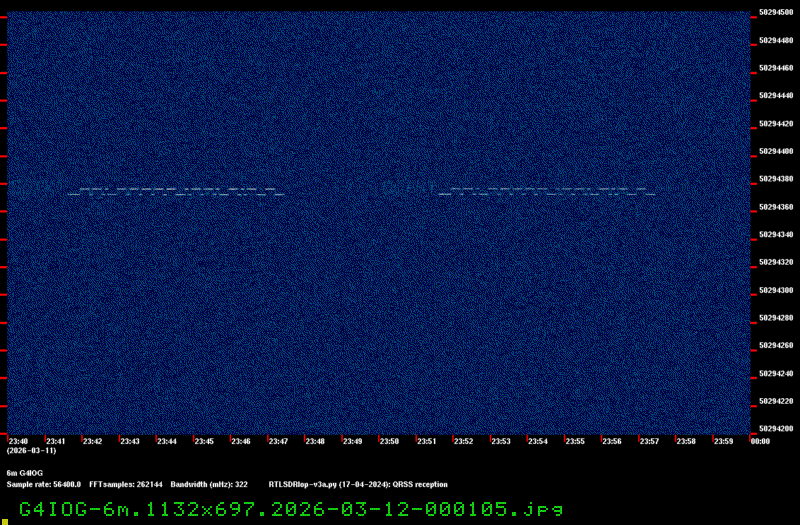Click the 00:00 end time label
Viewport: 800px width, 525px height.
pyautogui.click(x=760, y=441)
